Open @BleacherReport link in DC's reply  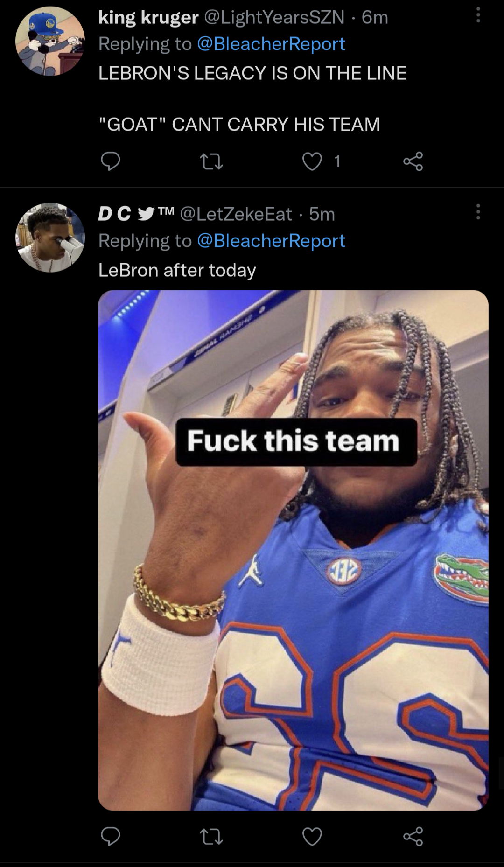point(271,241)
